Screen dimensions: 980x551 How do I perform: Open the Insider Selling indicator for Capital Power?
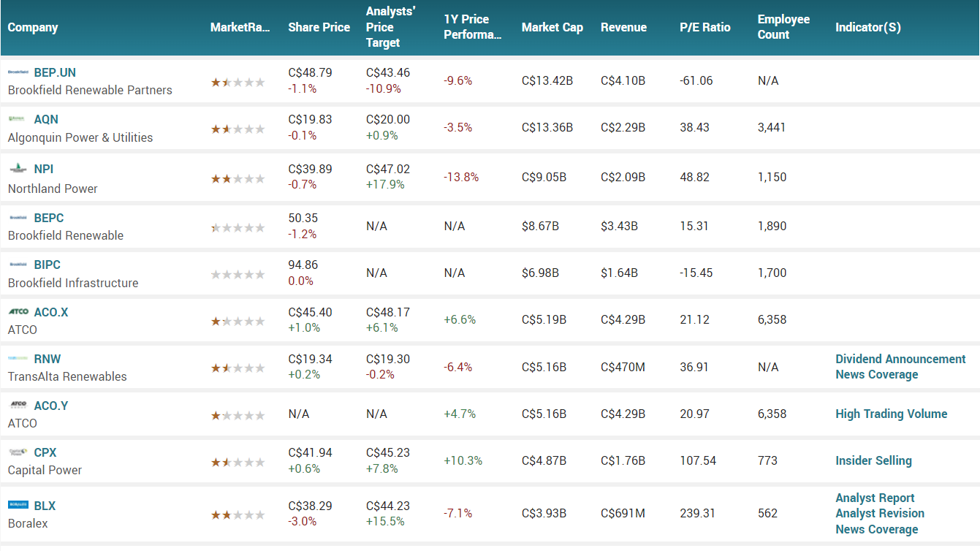click(874, 460)
